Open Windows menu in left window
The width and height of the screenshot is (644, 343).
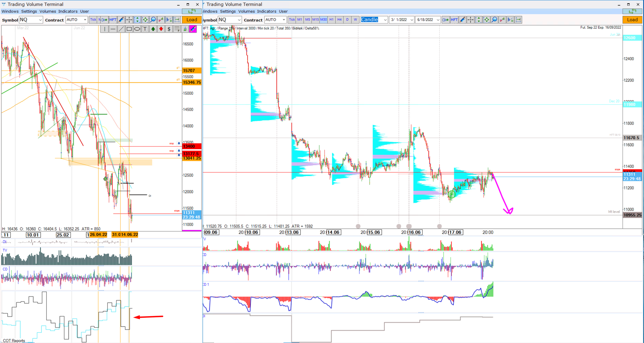(10, 12)
